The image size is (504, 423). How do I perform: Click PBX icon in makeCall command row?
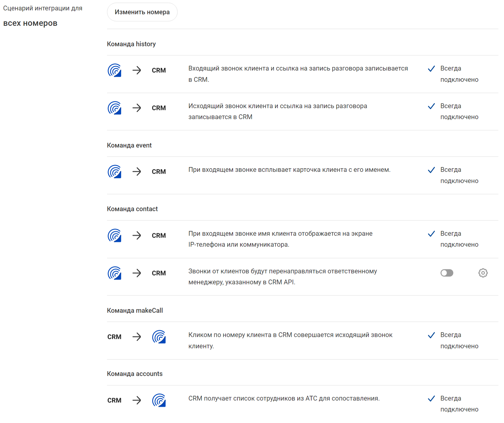(x=159, y=337)
